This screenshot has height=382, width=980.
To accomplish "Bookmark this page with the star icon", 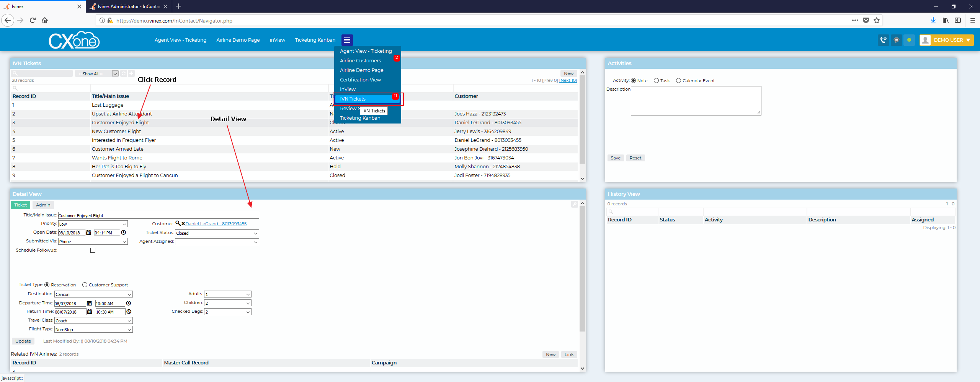I will [x=877, y=21].
